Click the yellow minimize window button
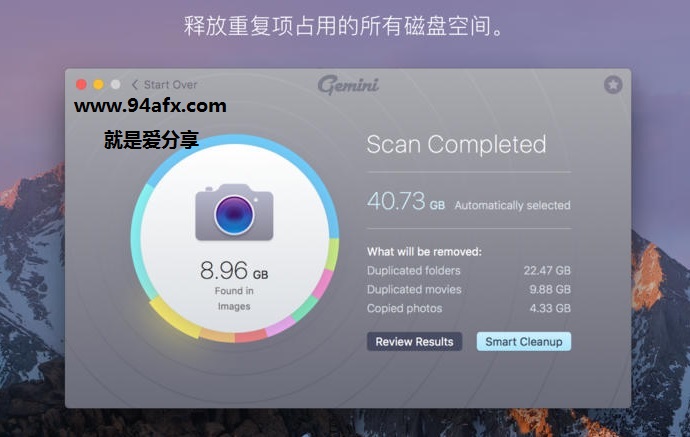Viewport: 690px width, 437px height. (x=99, y=84)
